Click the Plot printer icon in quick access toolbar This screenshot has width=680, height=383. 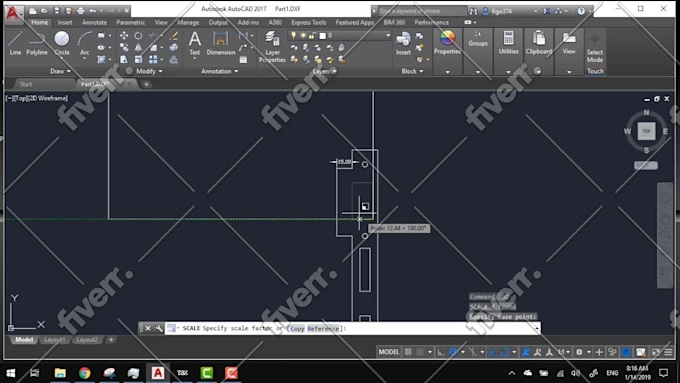pyautogui.click(x=81, y=10)
